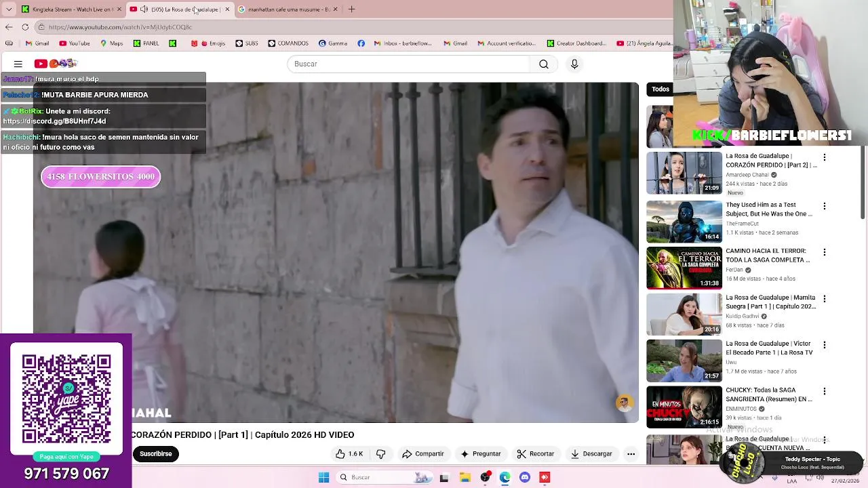Open the Windows Start menu
Image resolution: width=868 pixels, height=488 pixels.
(323, 477)
